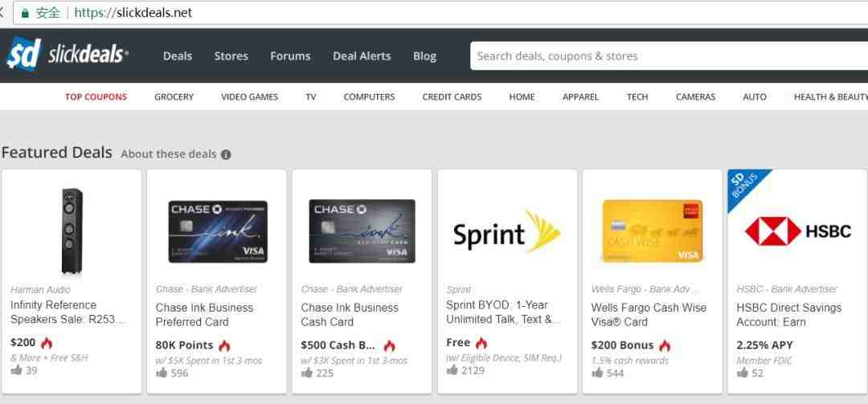Screen dimensions: 868x404
Task: Click the 2.25% APY text
Action: (764, 345)
